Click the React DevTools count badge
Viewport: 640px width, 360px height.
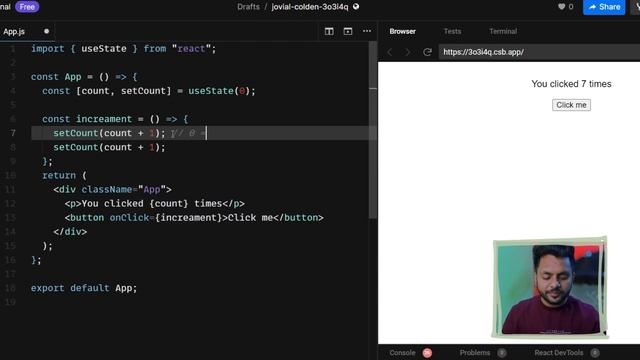pyautogui.click(x=595, y=353)
